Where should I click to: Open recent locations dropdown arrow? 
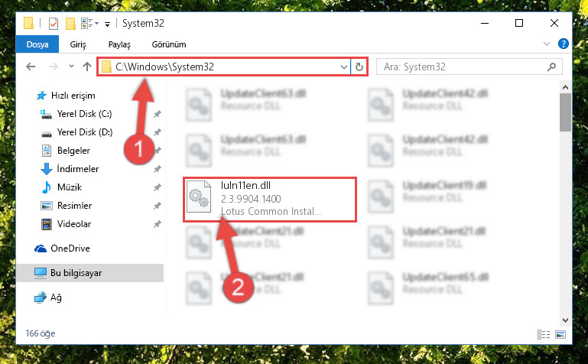(71, 67)
